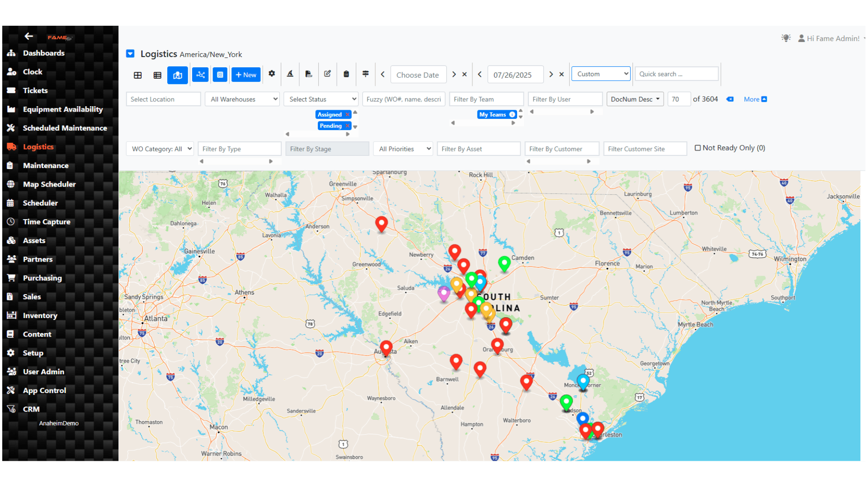868x488 pixels.
Task: Click the Filter By User field
Action: pos(565,99)
